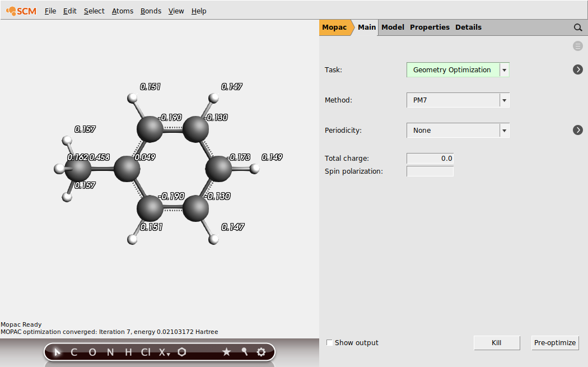The height and width of the screenshot is (367, 588).
Task: Switch to the Main tab
Action: (x=367, y=27)
